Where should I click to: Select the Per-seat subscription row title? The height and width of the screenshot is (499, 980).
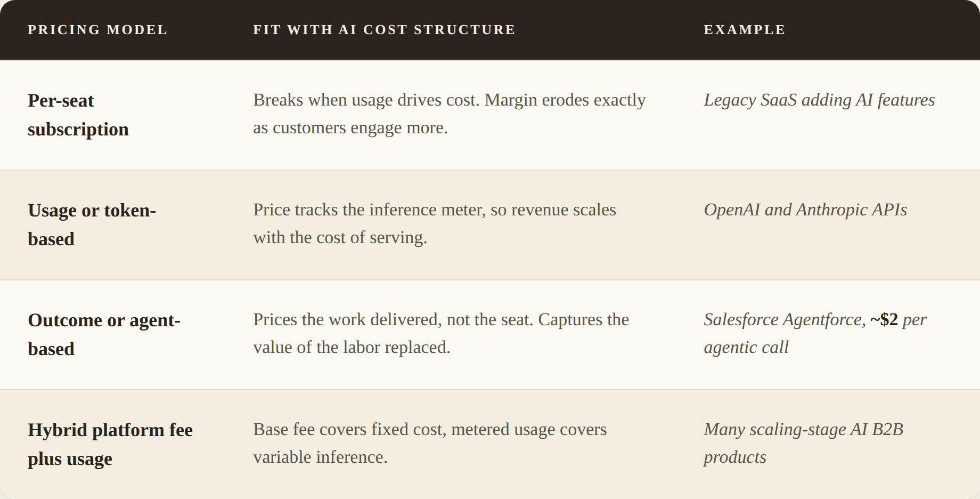[x=78, y=115]
